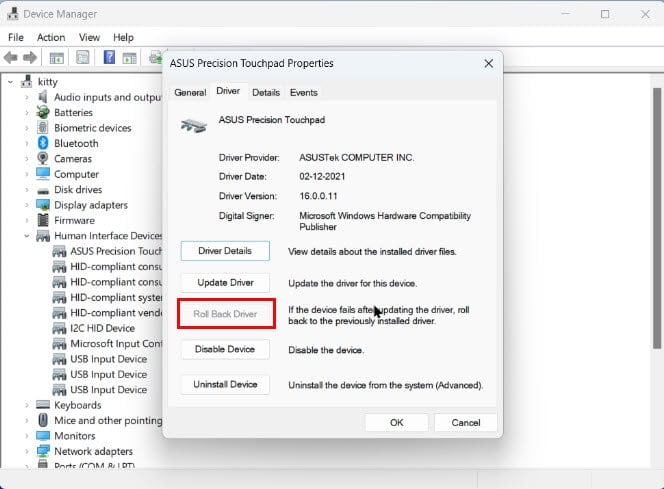Click the Disable Device button

[225, 349]
